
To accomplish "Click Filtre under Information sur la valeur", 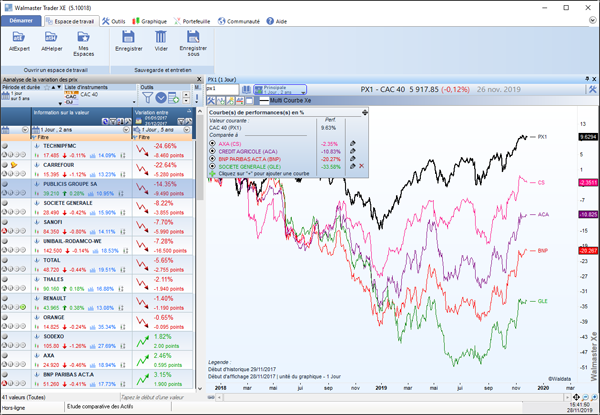I will tap(43, 137).
